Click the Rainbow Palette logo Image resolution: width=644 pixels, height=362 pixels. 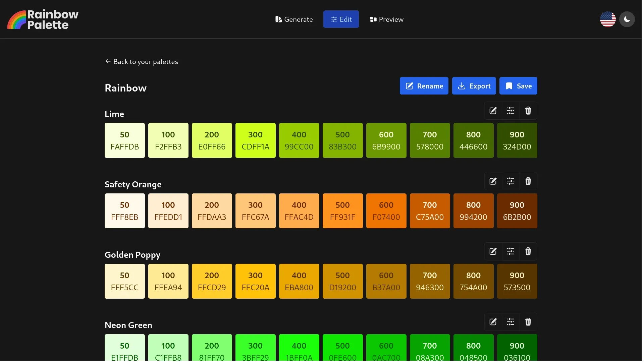coord(43,19)
